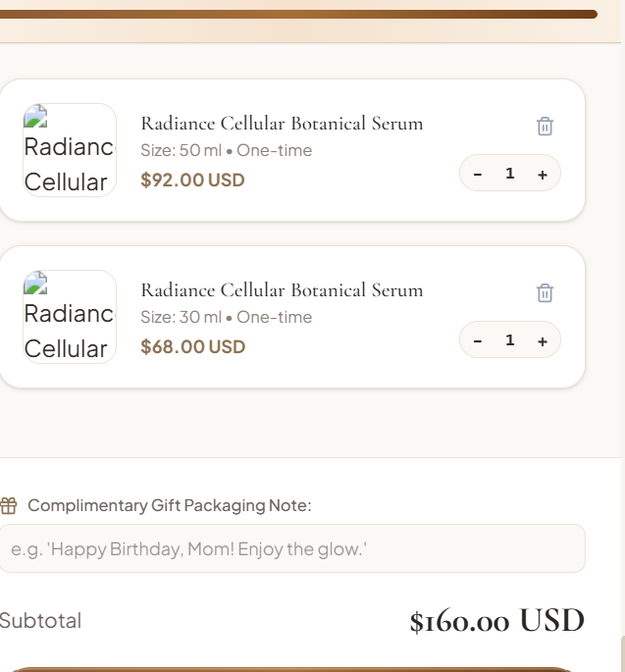Increase quantity of the 30 ml serum
625x672 pixels.
tap(543, 341)
